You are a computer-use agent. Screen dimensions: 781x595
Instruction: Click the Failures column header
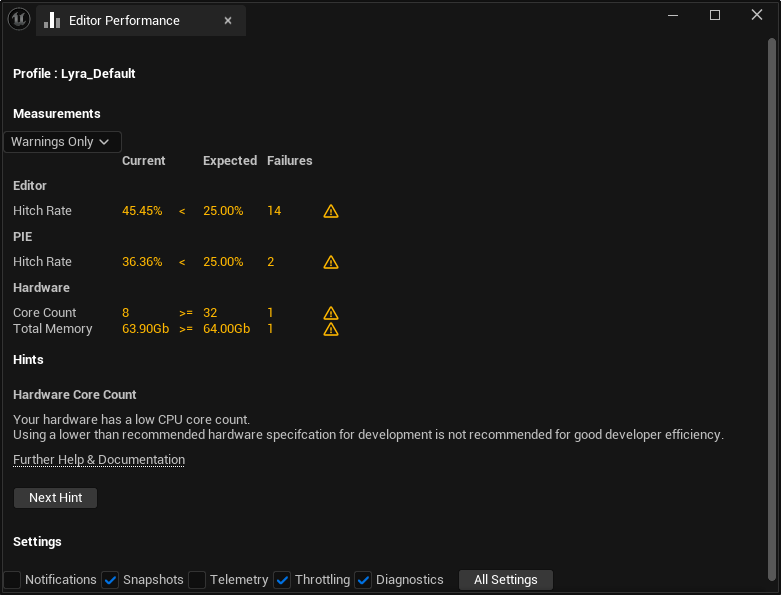289,161
